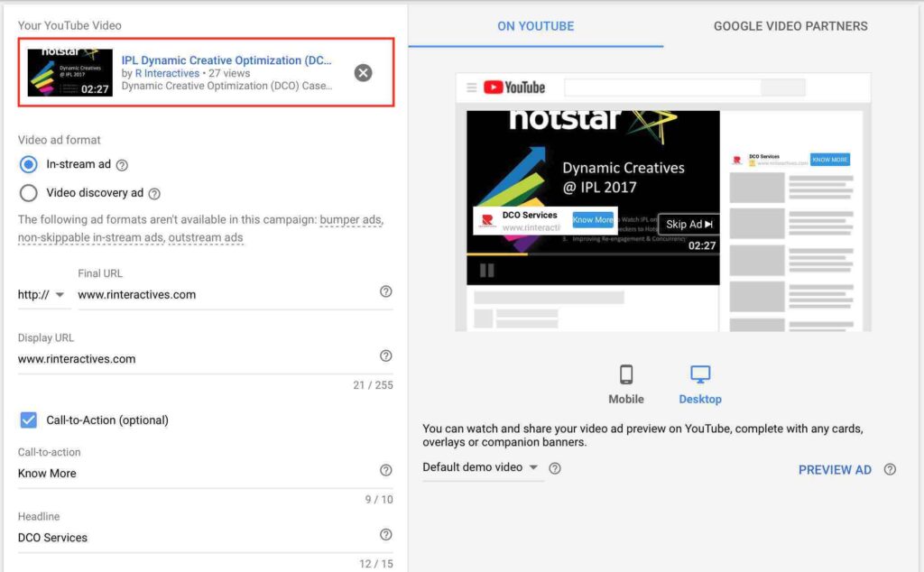This screenshot has width=924, height=572.
Task: Select the In-stream ad radio button
Action: pos(28,164)
